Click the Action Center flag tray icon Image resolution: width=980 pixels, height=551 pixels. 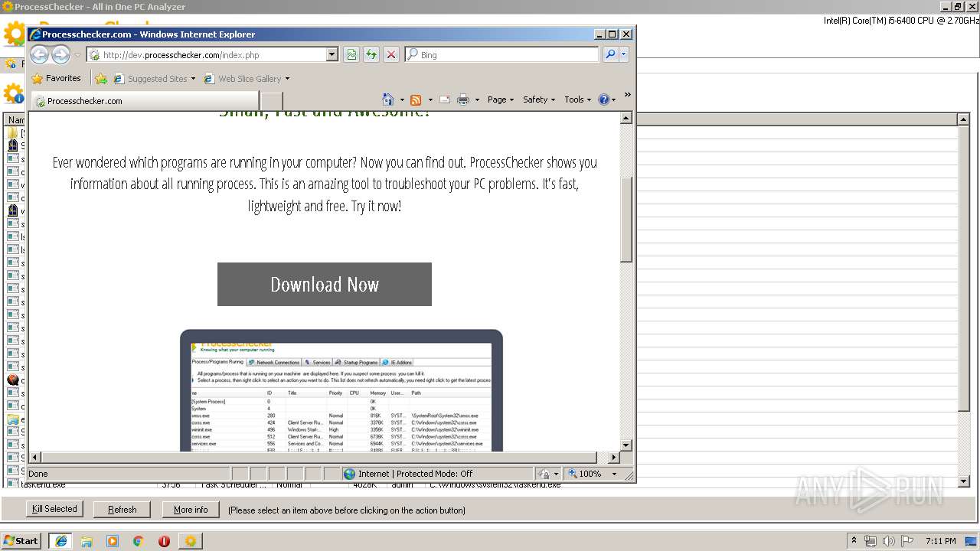[x=906, y=540]
